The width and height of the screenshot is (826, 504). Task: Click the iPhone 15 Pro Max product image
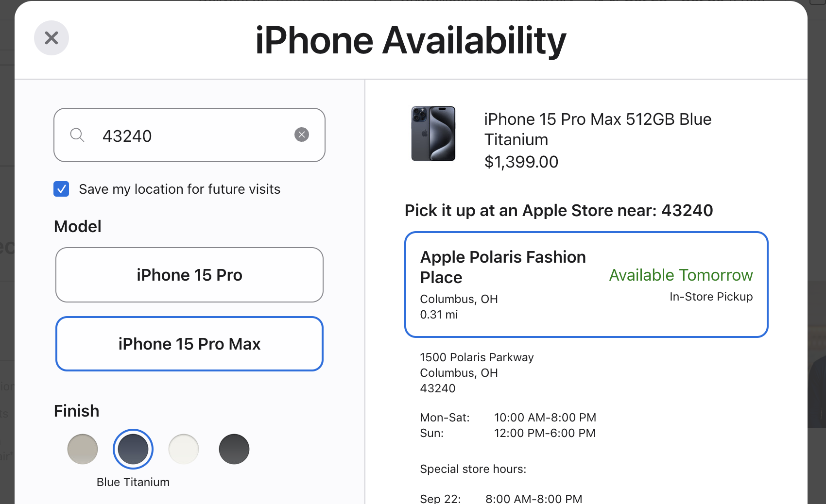pyautogui.click(x=433, y=134)
